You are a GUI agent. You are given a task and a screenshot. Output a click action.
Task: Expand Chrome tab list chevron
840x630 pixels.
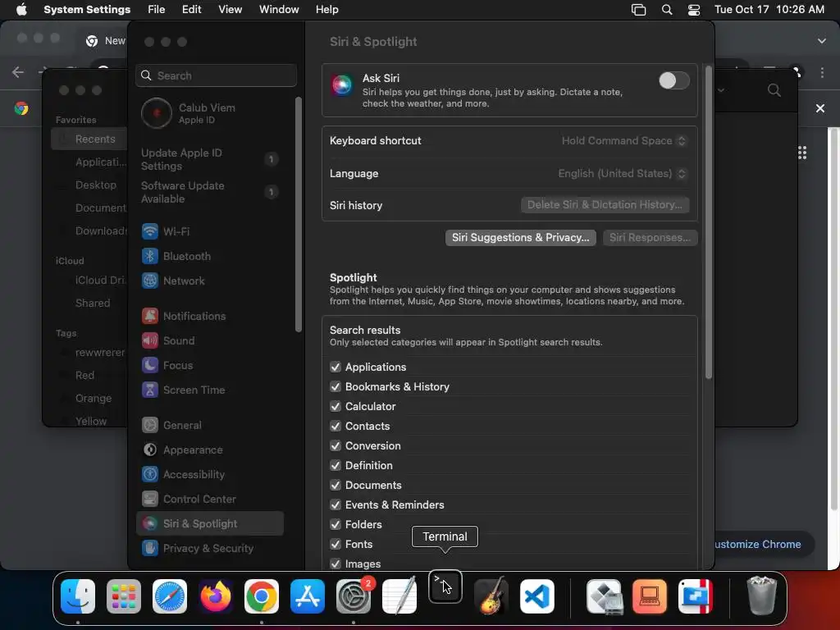click(x=821, y=41)
